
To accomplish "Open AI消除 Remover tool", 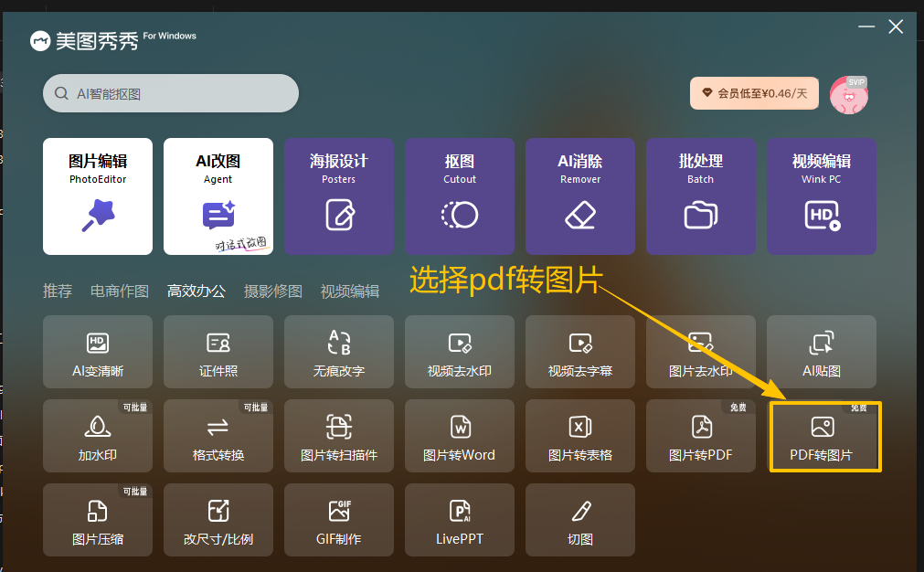I will click(x=580, y=196).
